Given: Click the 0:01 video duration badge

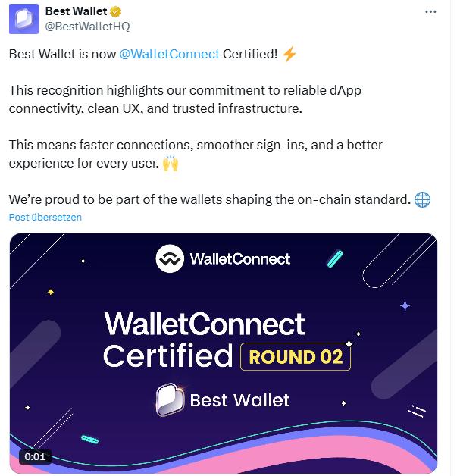Looking at the screenshot, I should 35,457.
